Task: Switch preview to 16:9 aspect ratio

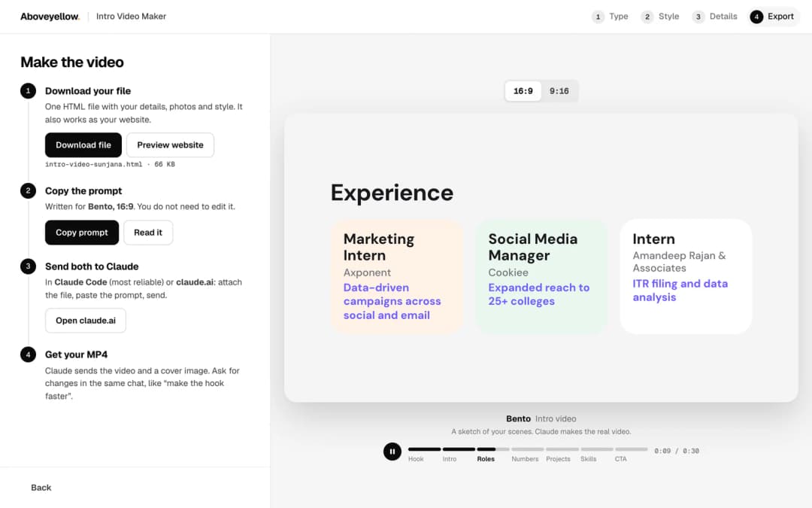Action: click(523, 91)
